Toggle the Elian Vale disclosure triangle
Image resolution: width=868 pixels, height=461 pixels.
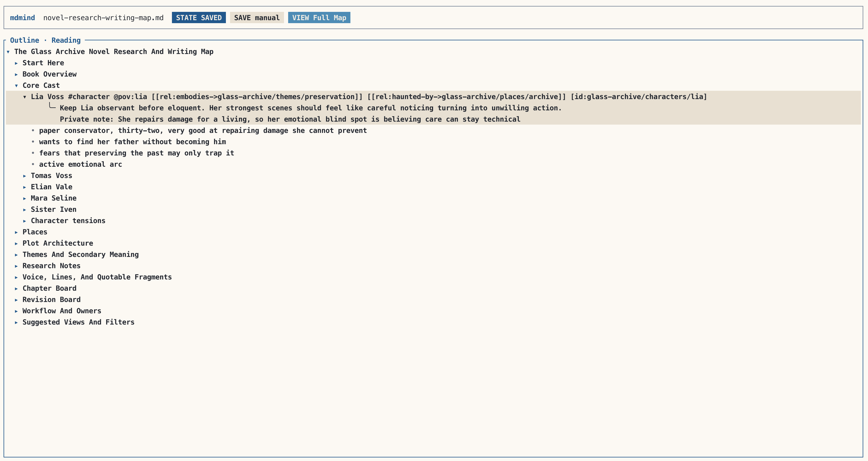(25, 187)
